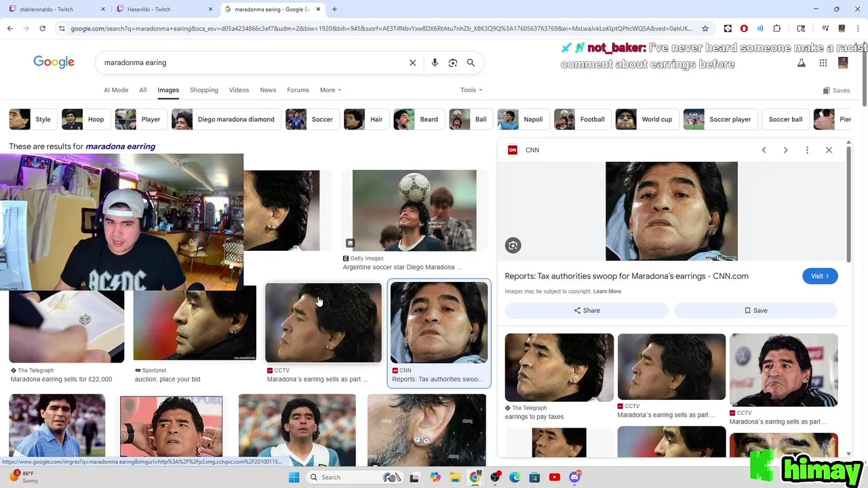
Task: Open a new browser tab
Action: [334, 9]
